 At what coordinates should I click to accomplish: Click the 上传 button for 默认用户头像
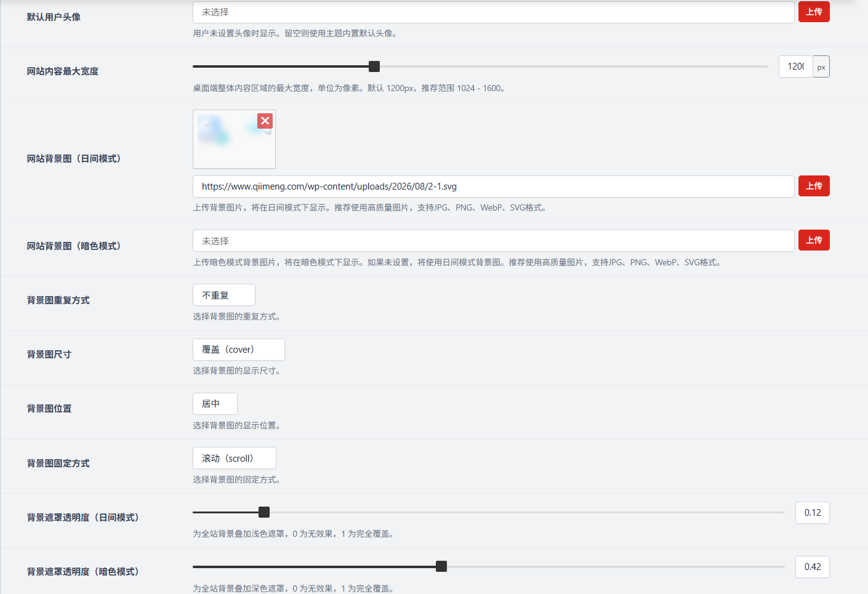[x=814, y=12]
